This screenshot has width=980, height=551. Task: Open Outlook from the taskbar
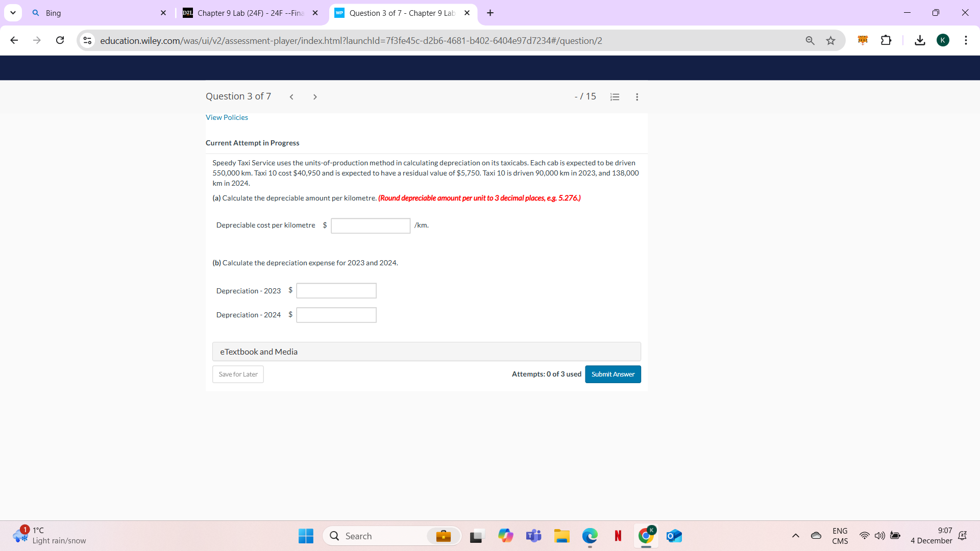674,536
